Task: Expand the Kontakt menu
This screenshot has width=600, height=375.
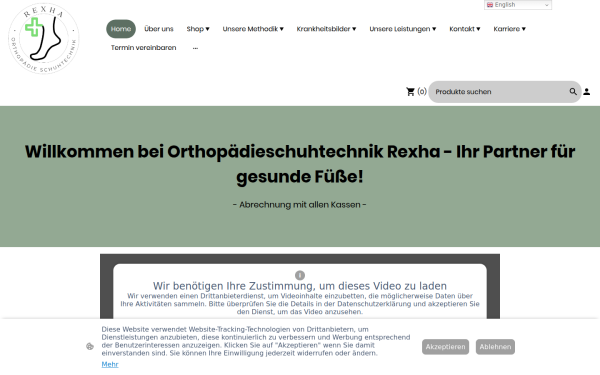Action: pyautogui.click(x=465, y=29)
